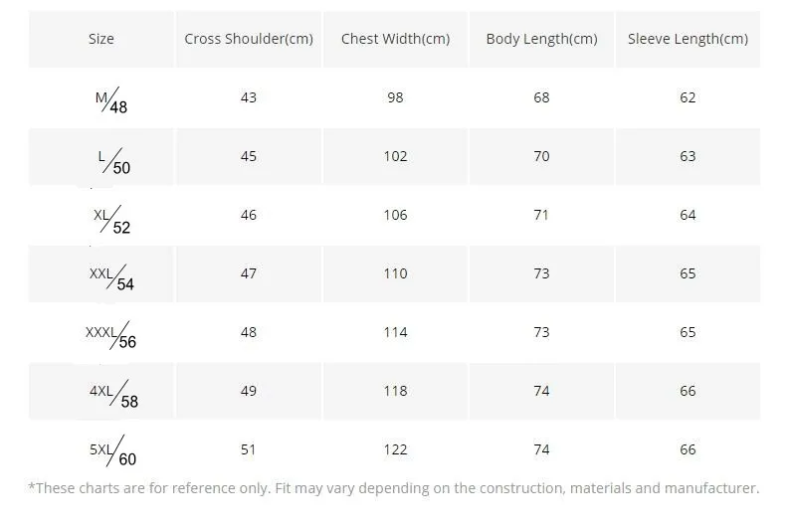
Task: Select the M/48 size row label
Action: [111, 100]
